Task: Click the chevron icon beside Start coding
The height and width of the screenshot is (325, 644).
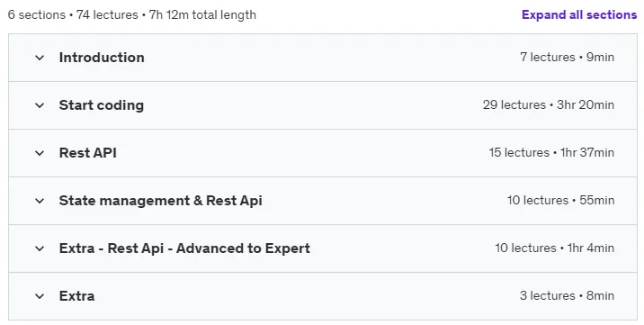Action: point(40,105)
